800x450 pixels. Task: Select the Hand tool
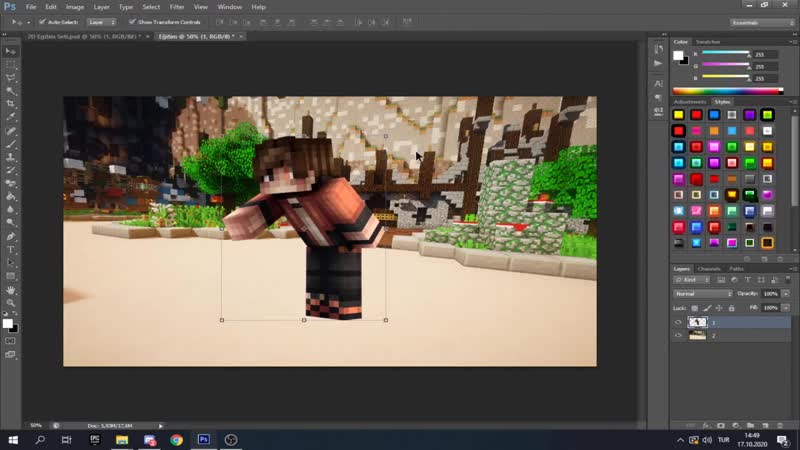click(10, 290)
